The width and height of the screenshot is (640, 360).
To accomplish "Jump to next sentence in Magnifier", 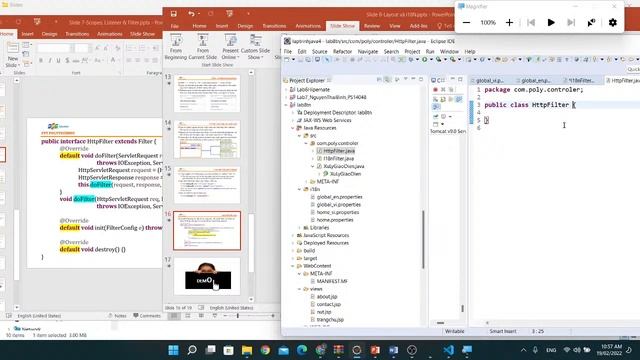I will pos(571,23).
